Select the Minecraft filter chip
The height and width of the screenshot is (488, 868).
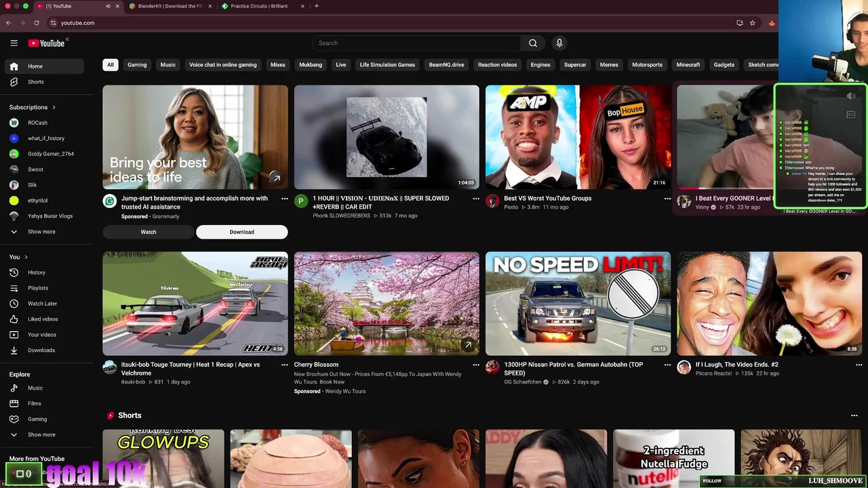coord(688,65)
